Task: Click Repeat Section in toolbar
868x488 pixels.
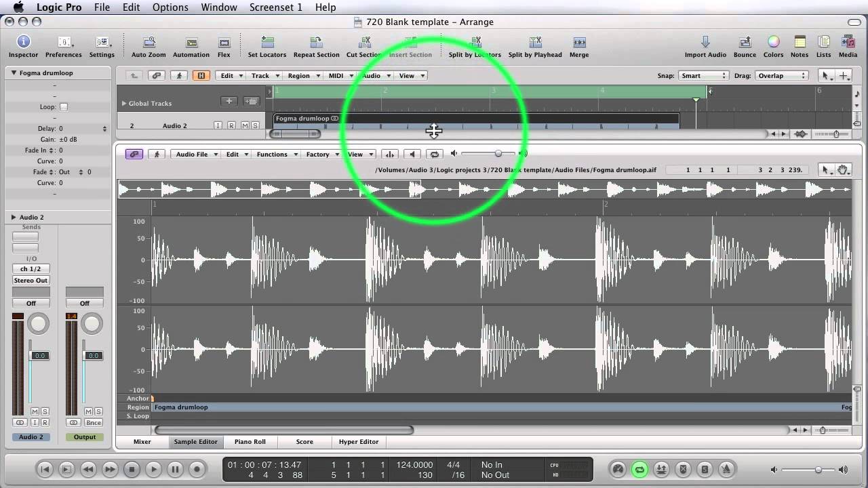Action: 316,46
